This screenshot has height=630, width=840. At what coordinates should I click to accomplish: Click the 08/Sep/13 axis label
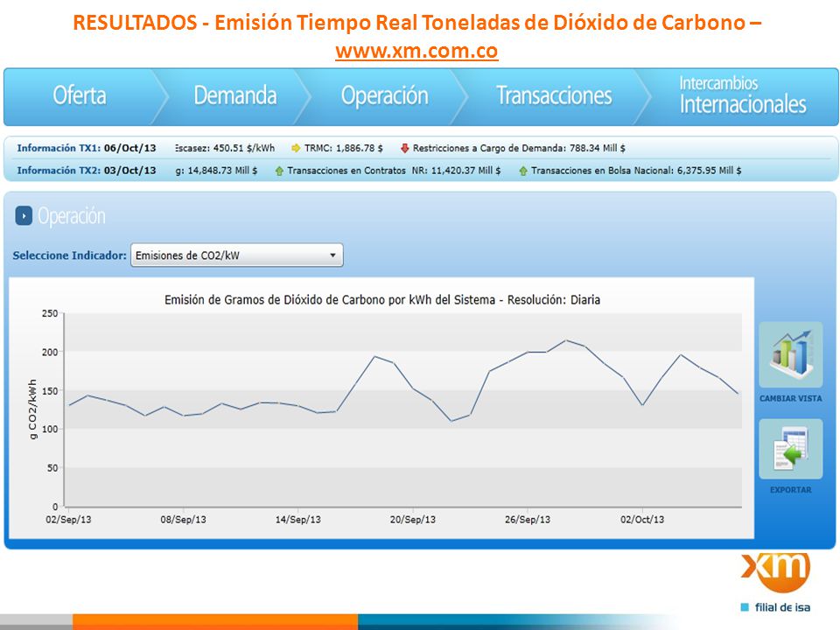click(x=183, y=520)
